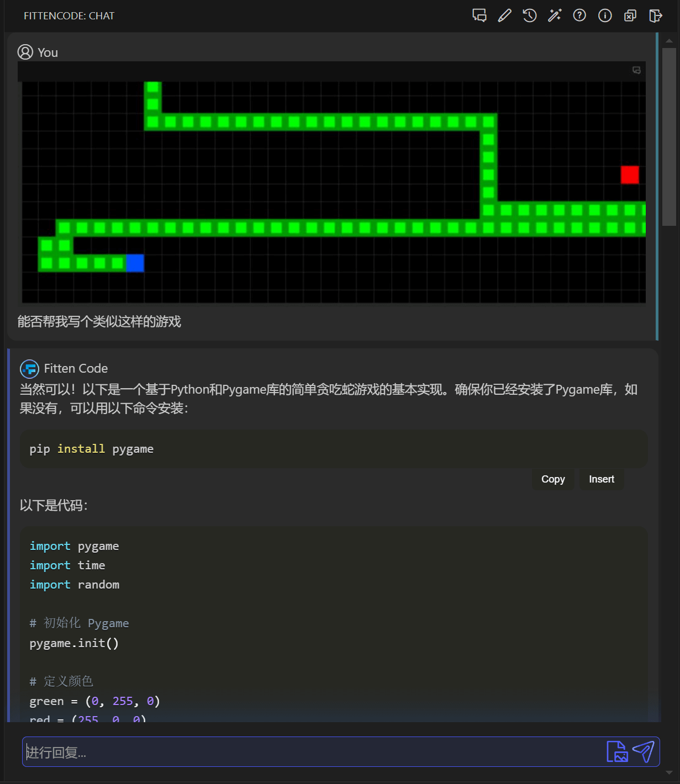Click the logout door icon
The image size is (680, 784).
(x=655, y=15)
